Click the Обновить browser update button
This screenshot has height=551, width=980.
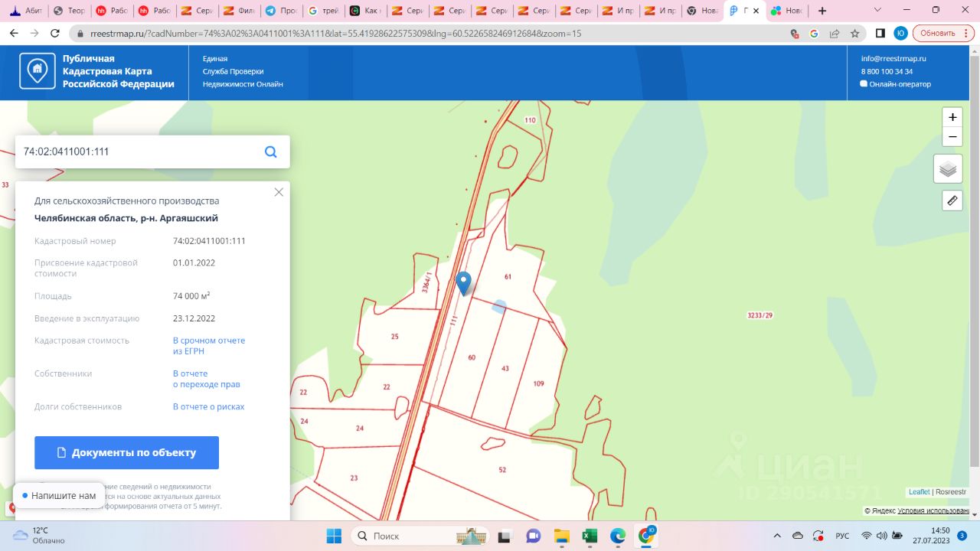pos(942,34)
